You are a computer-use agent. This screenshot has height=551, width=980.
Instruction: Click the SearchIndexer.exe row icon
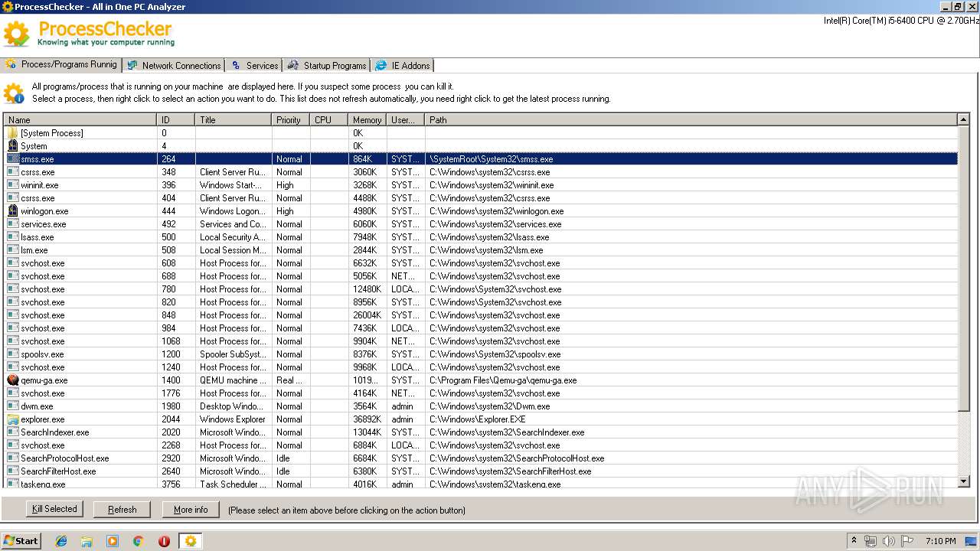pyautogui.click(x=13, y=432)
